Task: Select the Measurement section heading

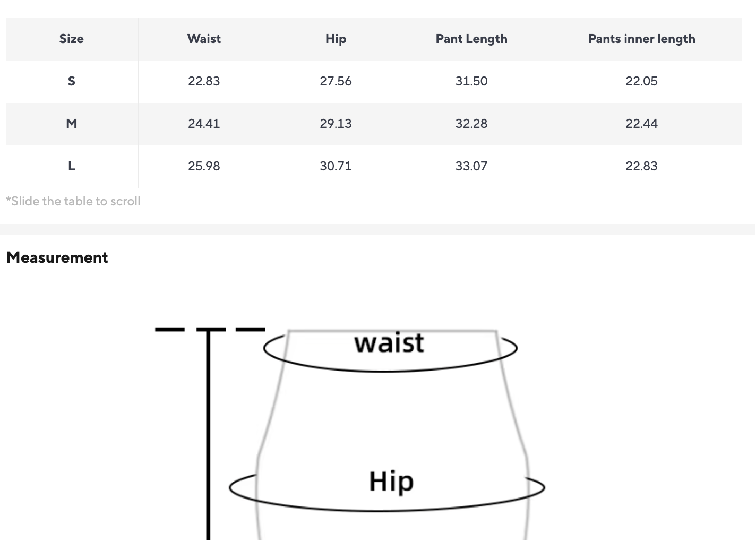Action: [57, 257]
